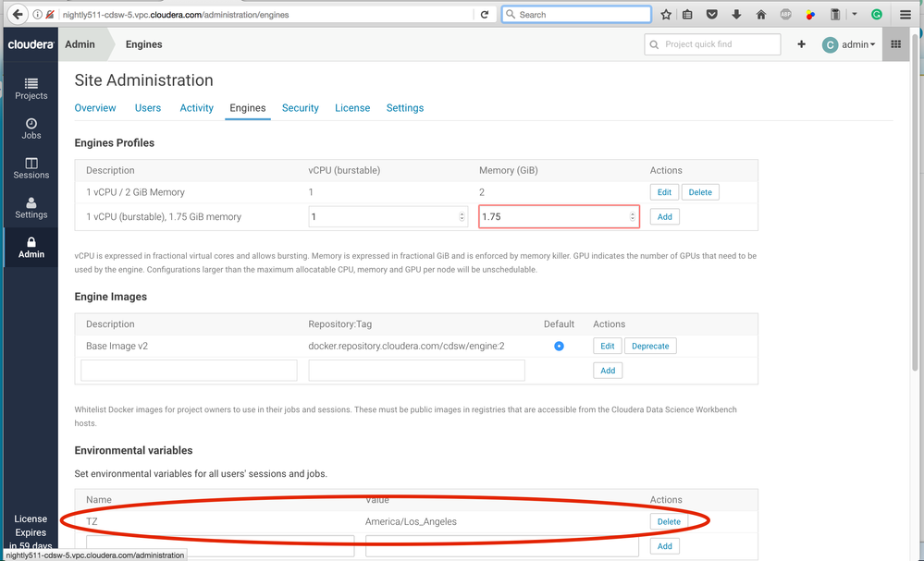Go to Jobs in sidebar
924x561 pixels.
pyautogui.click(x=31, y=128)
